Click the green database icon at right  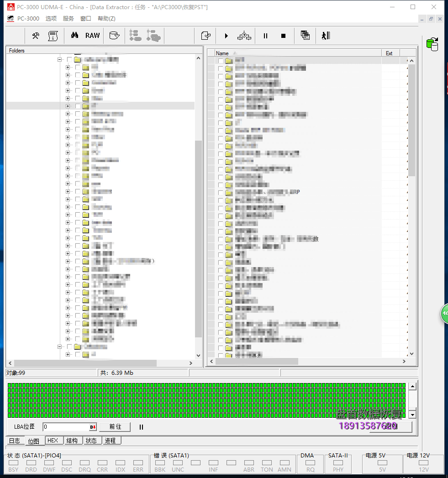pos(432,44)
